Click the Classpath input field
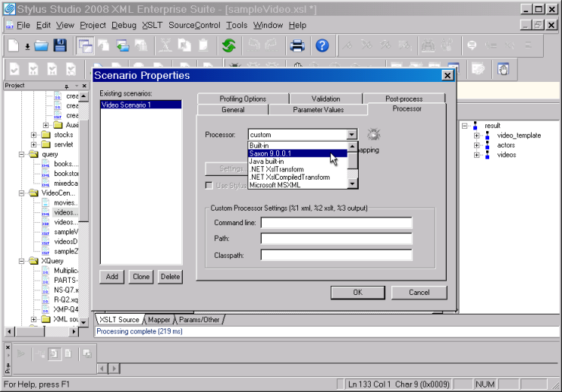This screenshot has height=392, width=562. click(x=336, y=255)
